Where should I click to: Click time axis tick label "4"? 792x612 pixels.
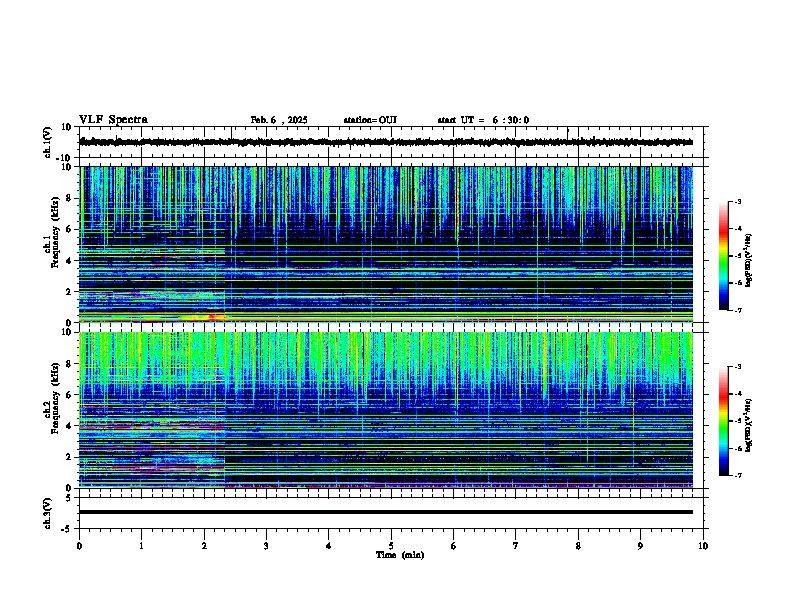[x=328, y=546]
